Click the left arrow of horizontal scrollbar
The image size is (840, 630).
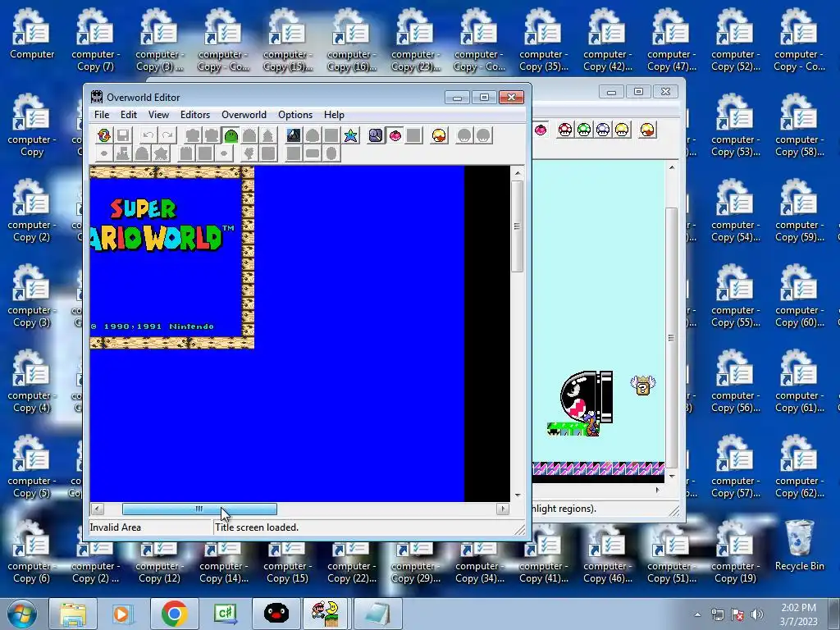[97, 509]
